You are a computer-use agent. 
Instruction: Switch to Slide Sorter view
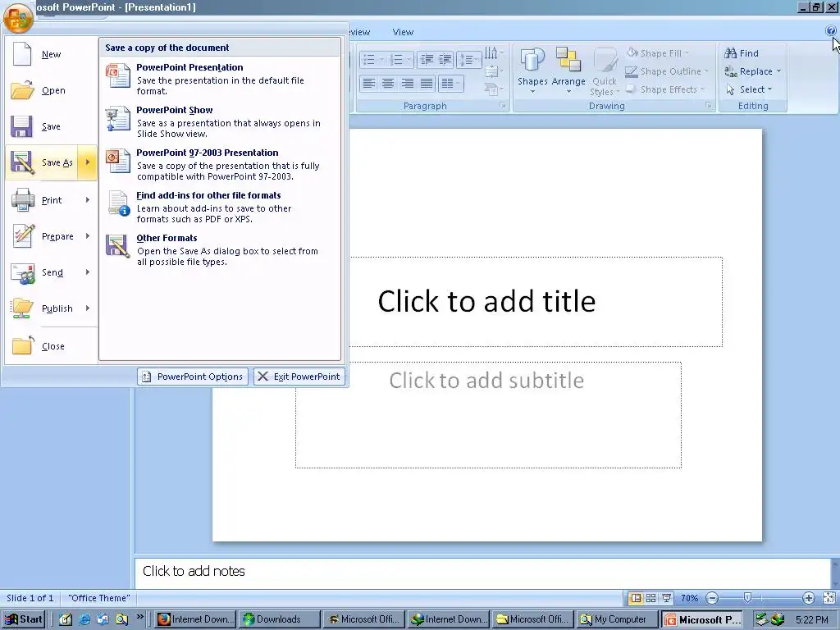[651, 598]
